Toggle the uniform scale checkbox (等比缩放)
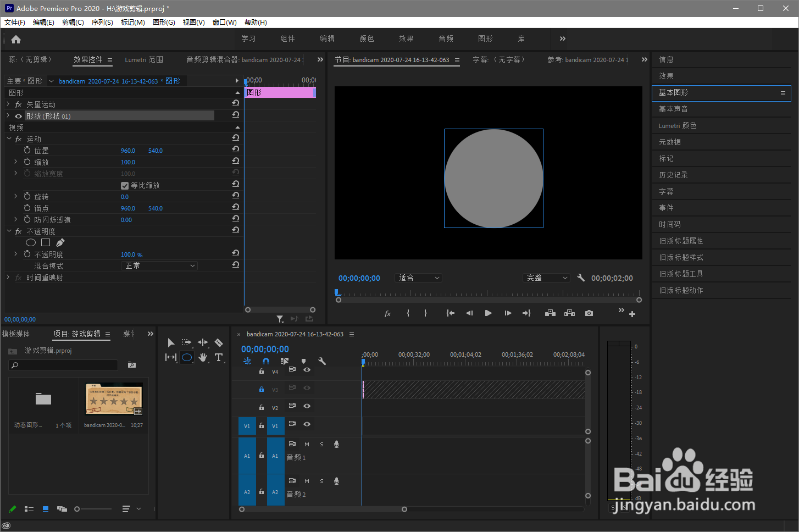The width and height of the screenshot is (799, 532). point(125,186)
